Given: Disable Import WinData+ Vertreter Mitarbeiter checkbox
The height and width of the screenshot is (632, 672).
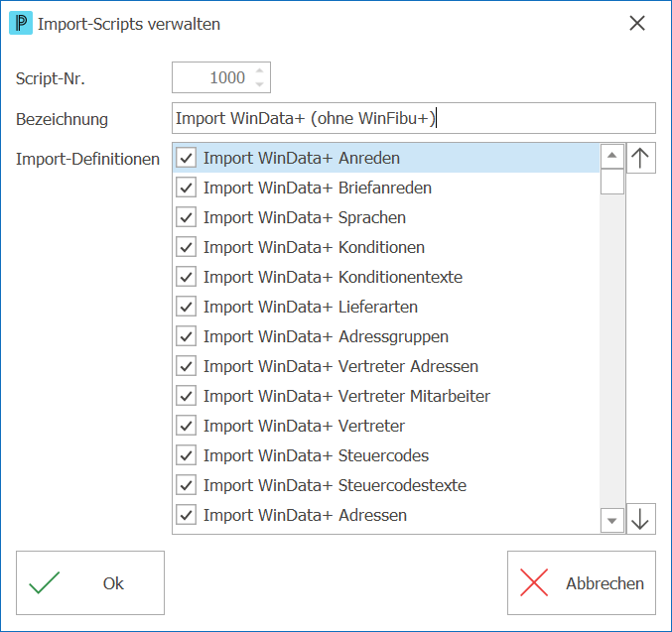Looking at the screenshot, I should click(x=187, y=396).
